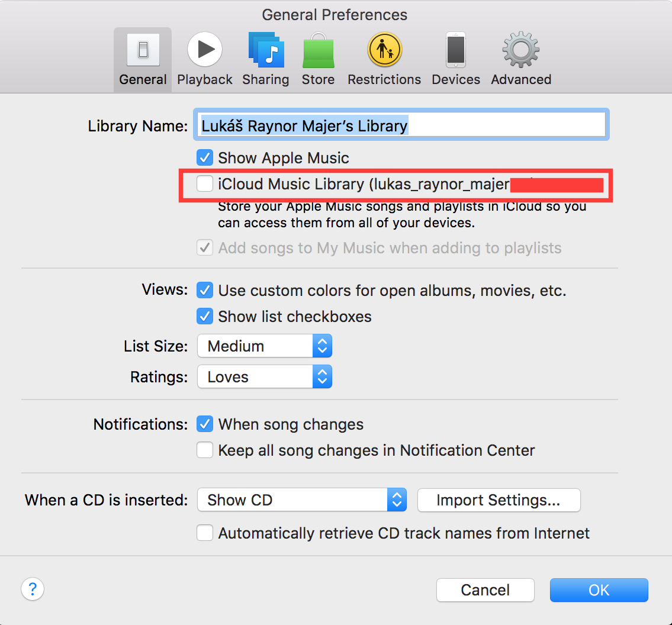Focus the Library Name text field
The height and width of the screenshot is (625, 672).
click(x=401, y=125)
